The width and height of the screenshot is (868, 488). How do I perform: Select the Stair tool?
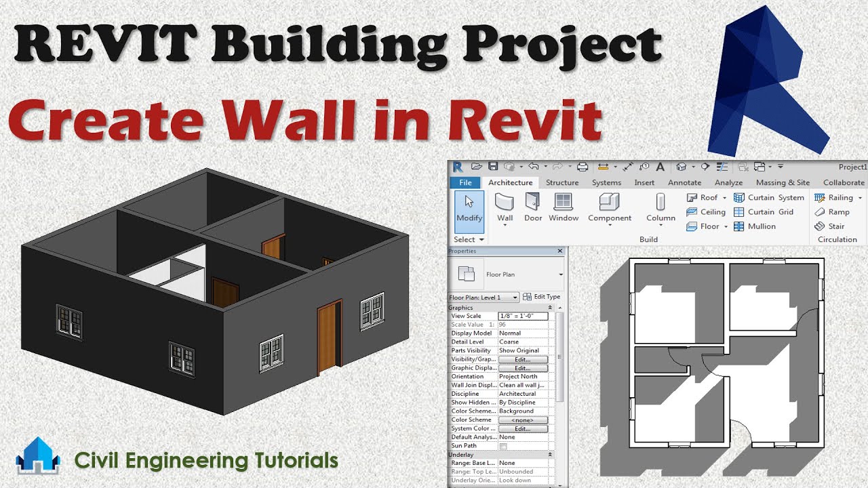[x=830, y=226]
